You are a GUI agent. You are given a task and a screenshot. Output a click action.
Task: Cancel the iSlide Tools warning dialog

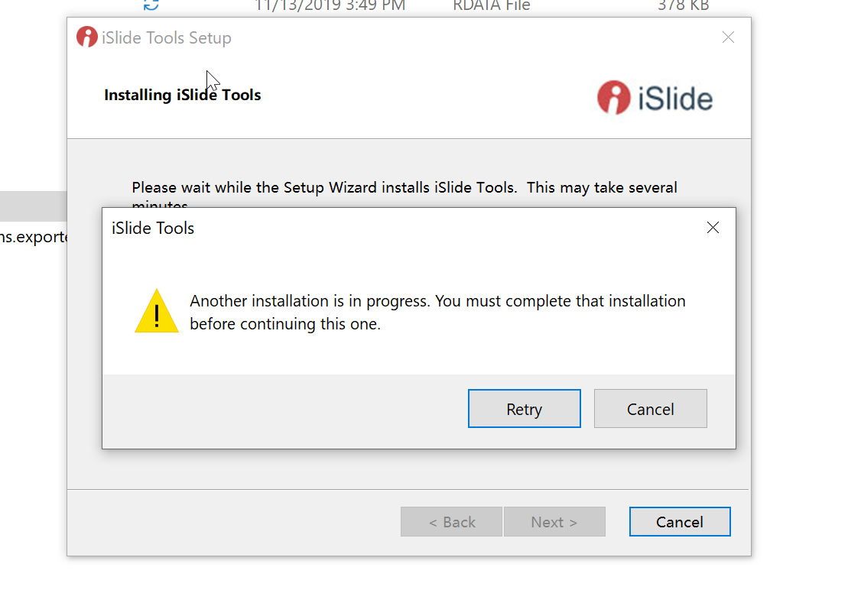coord(650,409)
